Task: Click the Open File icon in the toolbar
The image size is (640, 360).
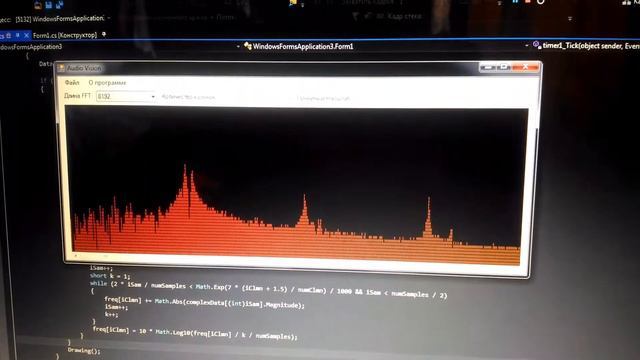Action: (38, 5)
